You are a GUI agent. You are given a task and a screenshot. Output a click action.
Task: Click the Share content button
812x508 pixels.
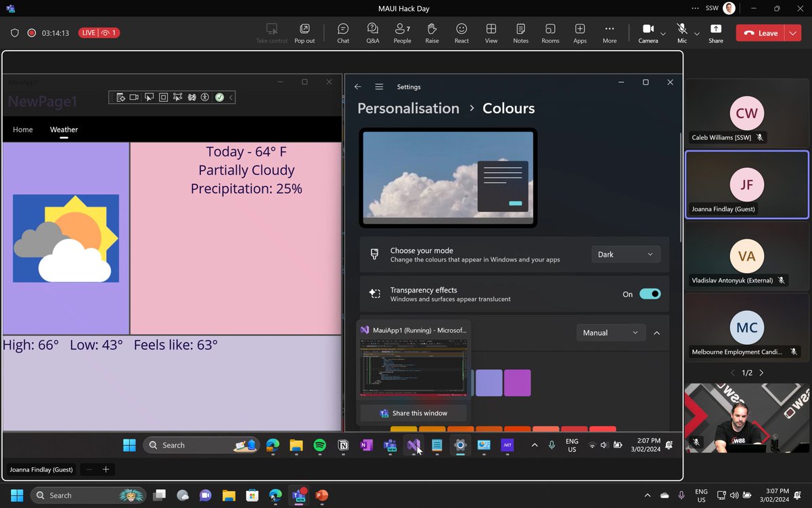tap(716, 33)
